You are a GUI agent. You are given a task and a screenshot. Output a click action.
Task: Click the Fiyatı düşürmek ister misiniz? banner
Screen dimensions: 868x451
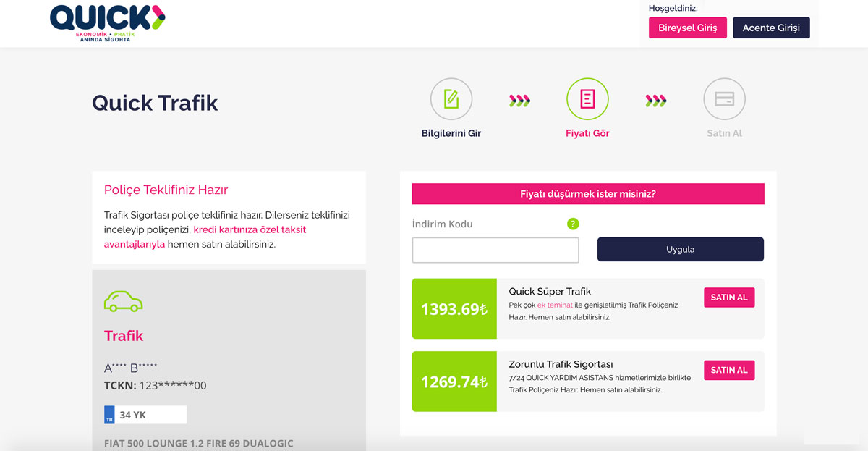(x=588, y=194)
